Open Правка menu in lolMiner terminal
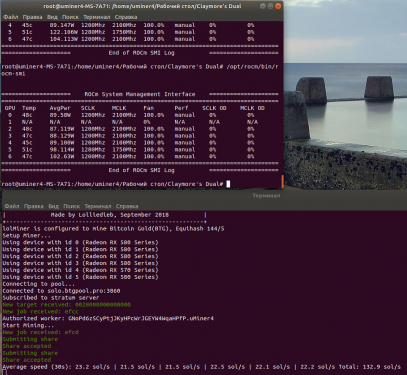Viewport: 407px width, 375px height. tap(34, 206)
